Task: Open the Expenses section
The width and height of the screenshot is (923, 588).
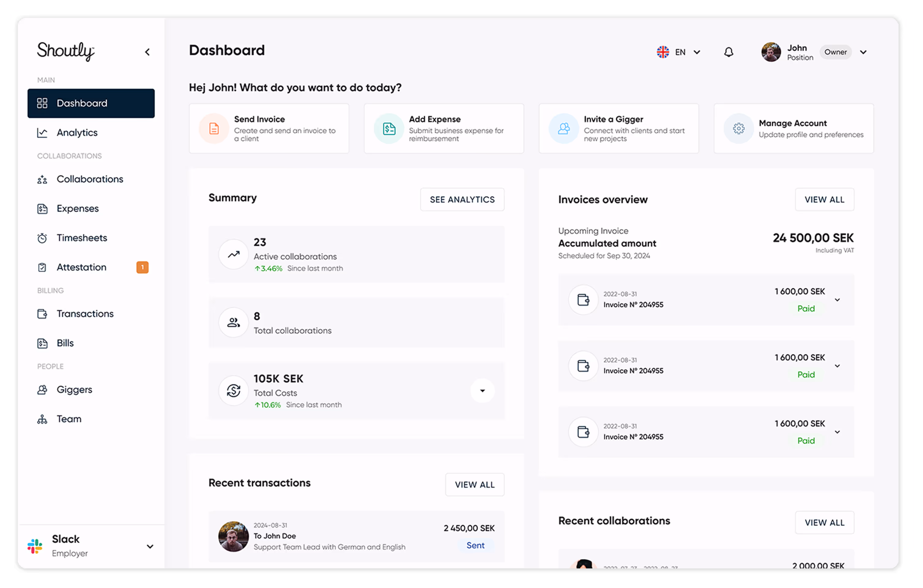Action: [77, 208]
